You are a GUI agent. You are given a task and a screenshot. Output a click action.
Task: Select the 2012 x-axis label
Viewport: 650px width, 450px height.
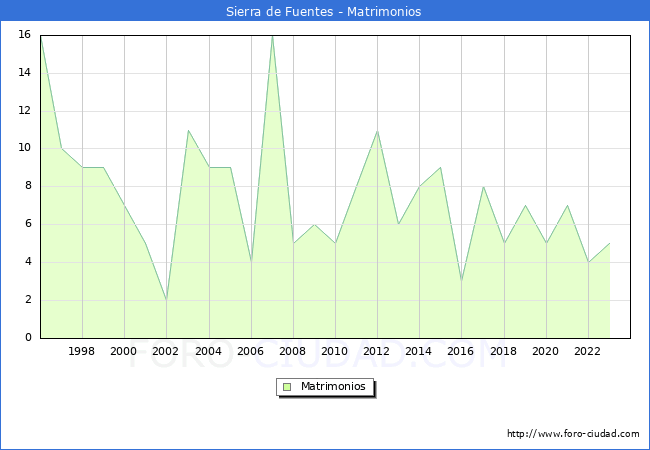(377, 351)
